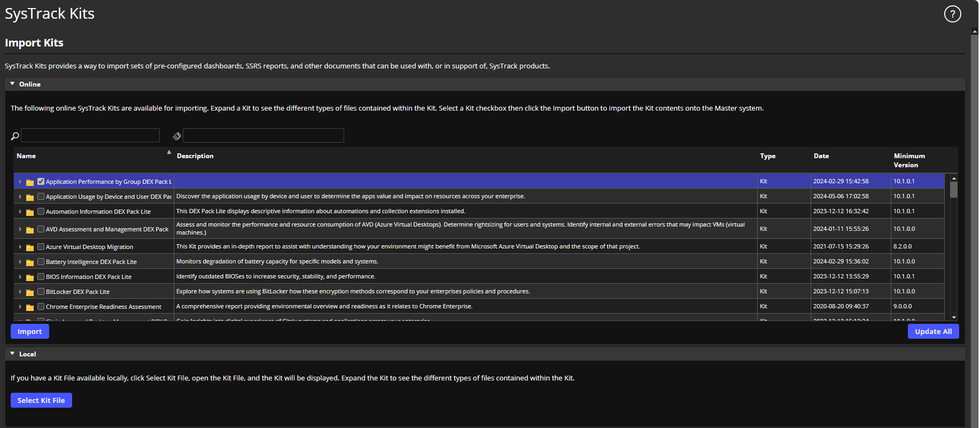Sort by the Description column header
980x428 pixels.
click(195, 156)
